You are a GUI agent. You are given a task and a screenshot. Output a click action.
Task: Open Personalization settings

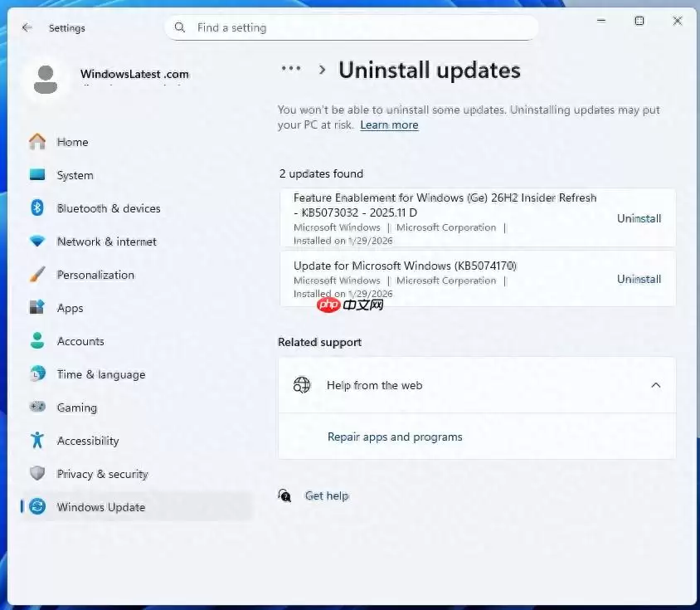[x=137, y=275]
